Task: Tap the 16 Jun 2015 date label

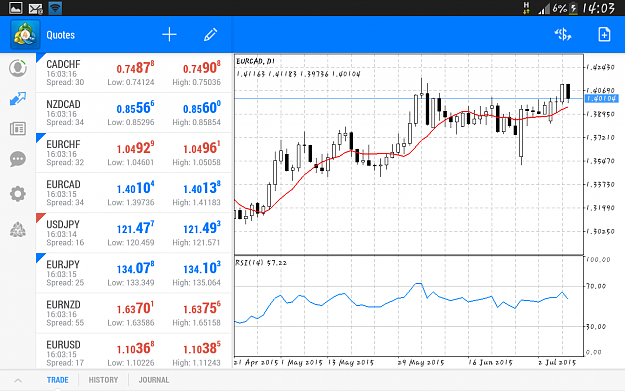Action: (x=490, y=362)
